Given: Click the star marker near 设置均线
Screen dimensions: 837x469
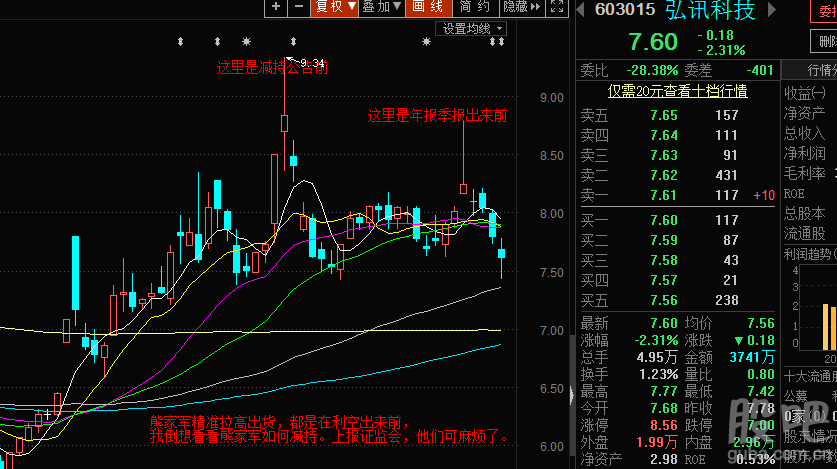Looking at the screenshot, I should click(426, 42).
